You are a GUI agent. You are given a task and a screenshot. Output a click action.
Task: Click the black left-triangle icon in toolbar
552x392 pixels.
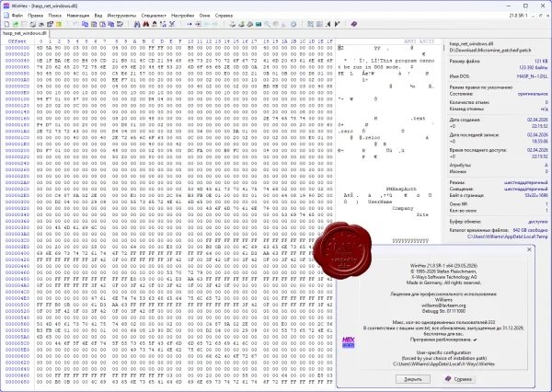tap(328, 24)
